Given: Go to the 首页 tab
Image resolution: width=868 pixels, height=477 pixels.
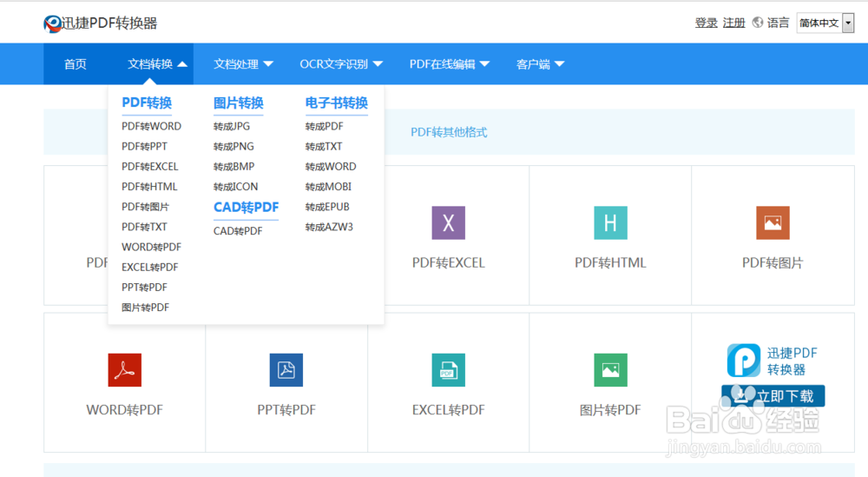Looking at the screenshot, I should (x=76, y=64).
